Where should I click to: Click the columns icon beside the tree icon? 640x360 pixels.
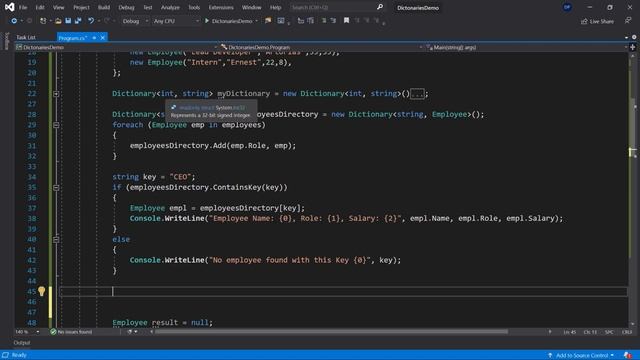[x=311, y=21]
